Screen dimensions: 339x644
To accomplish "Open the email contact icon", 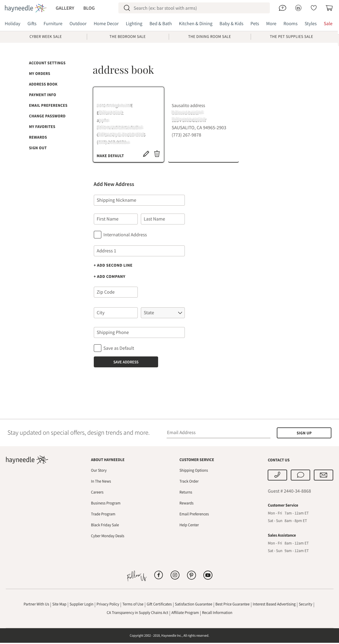I will pyautogui.click(x=323, y=475).
